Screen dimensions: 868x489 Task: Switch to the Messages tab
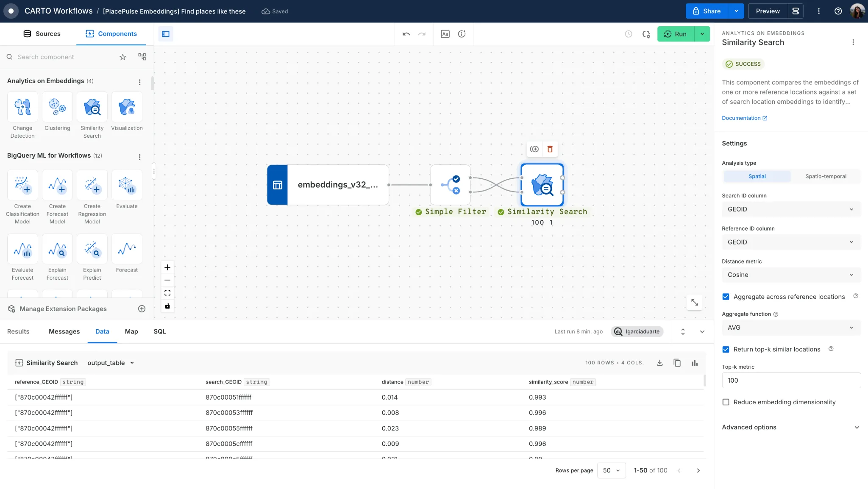point(64,331)
